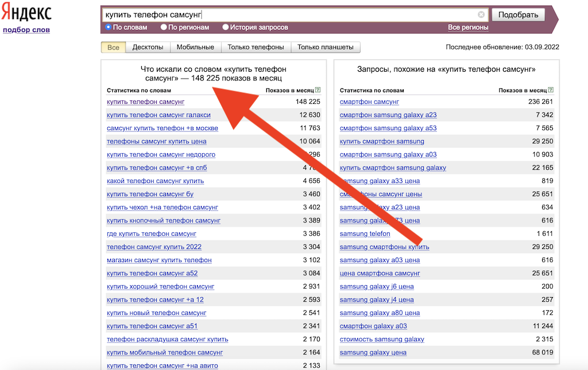Open samsung telefon link

pyautogui.click(x=365, y=233)
